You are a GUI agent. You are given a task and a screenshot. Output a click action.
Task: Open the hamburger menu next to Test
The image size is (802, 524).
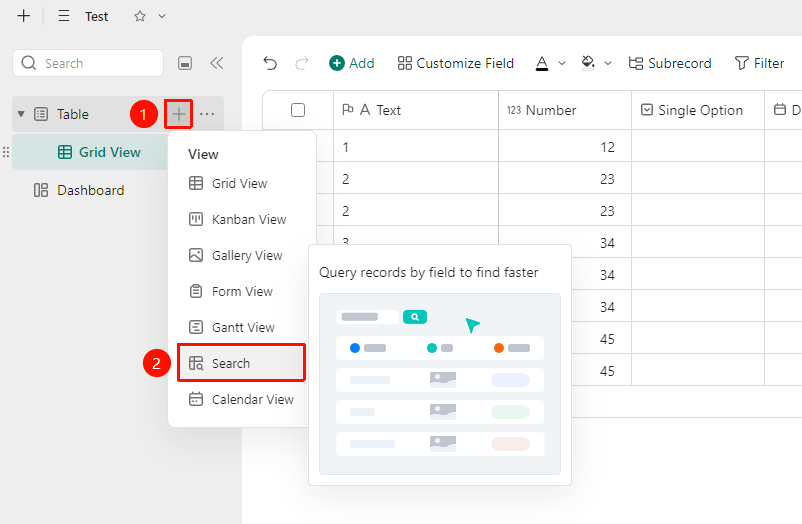(64, 16)
